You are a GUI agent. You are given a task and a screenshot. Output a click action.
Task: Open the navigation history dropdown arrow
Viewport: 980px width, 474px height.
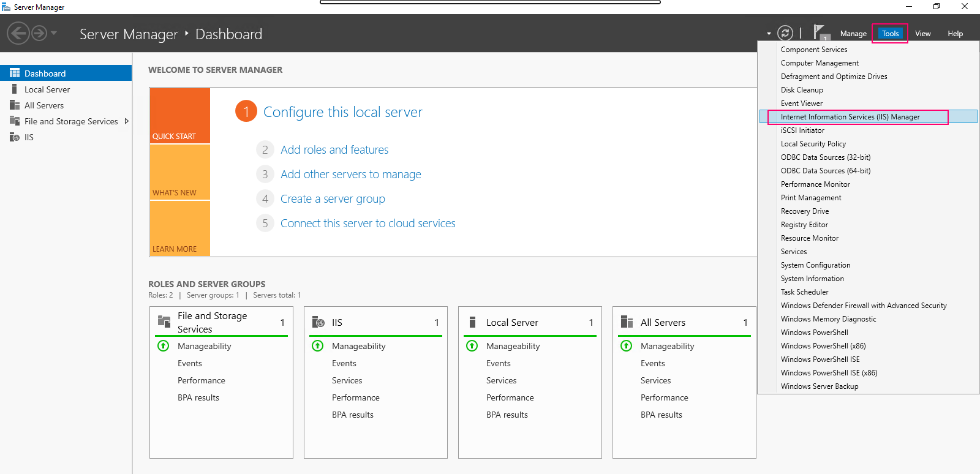click(x=54, y=33)
